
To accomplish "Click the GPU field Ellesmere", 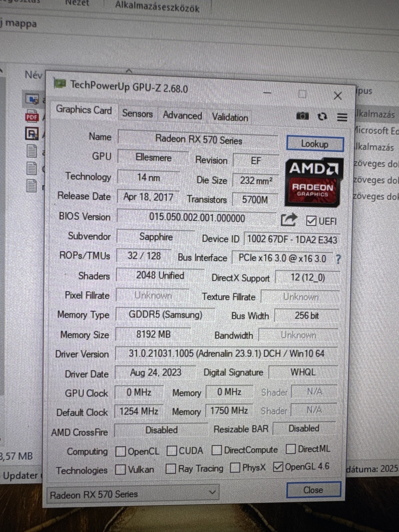I will click(153, 157).
